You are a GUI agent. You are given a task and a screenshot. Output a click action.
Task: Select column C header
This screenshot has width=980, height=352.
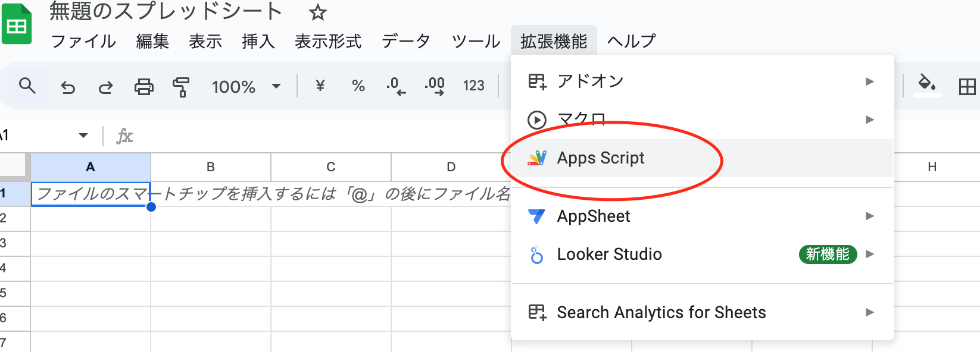(x=331, y=167)
